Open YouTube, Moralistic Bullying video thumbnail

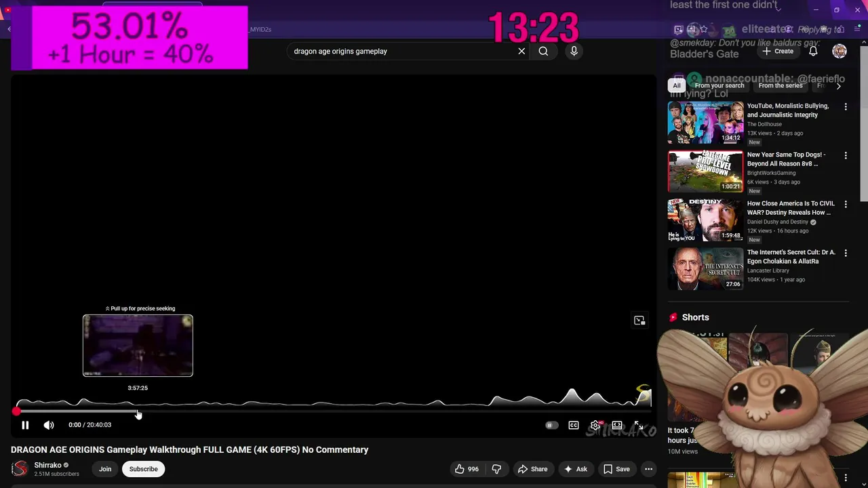[x=705, y=123]
